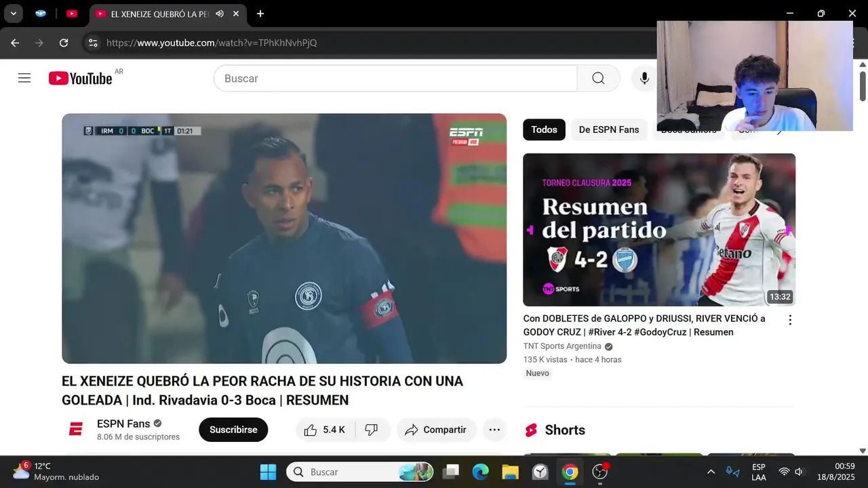Open OBS Studio from the taskbar
This screenshot has width=868, height=488.
click(600, 472)
